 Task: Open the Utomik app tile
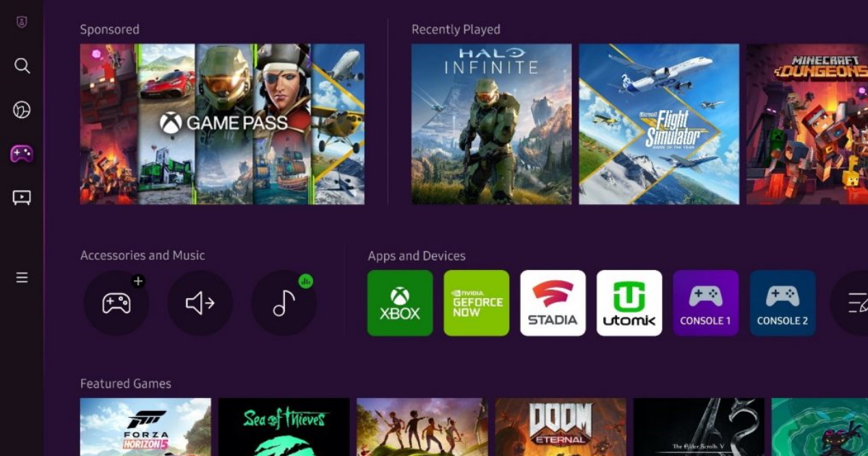click(x=629, y=303)
